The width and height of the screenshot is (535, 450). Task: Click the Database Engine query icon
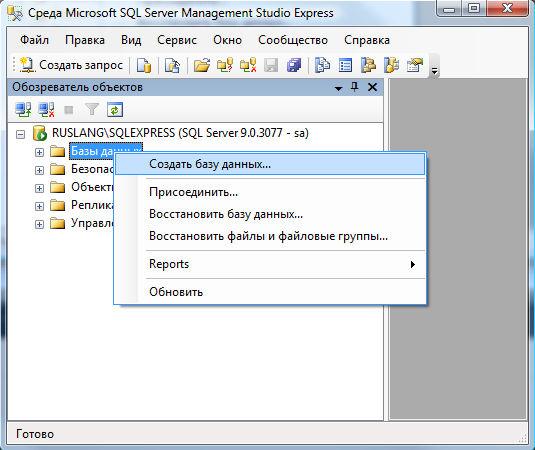(x=144, y=65)
